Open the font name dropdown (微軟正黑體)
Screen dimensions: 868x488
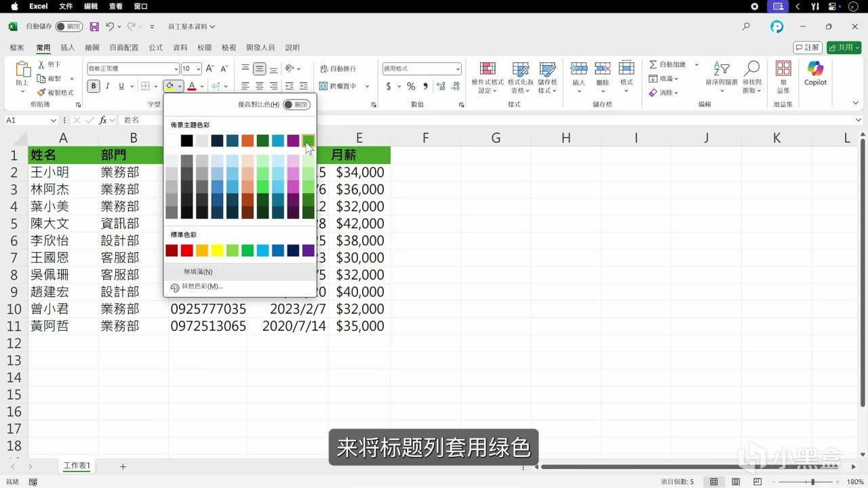coord(176,68)
